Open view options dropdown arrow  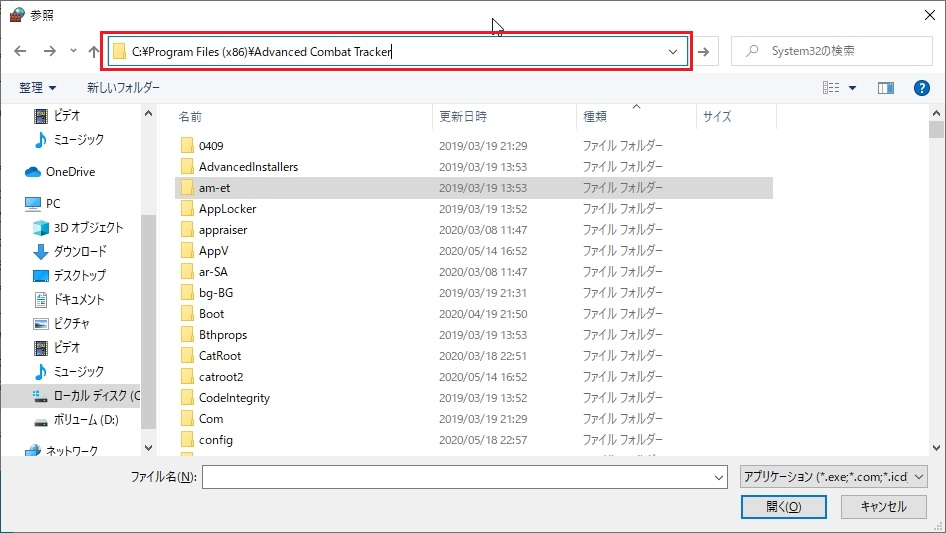click(852, 88)
